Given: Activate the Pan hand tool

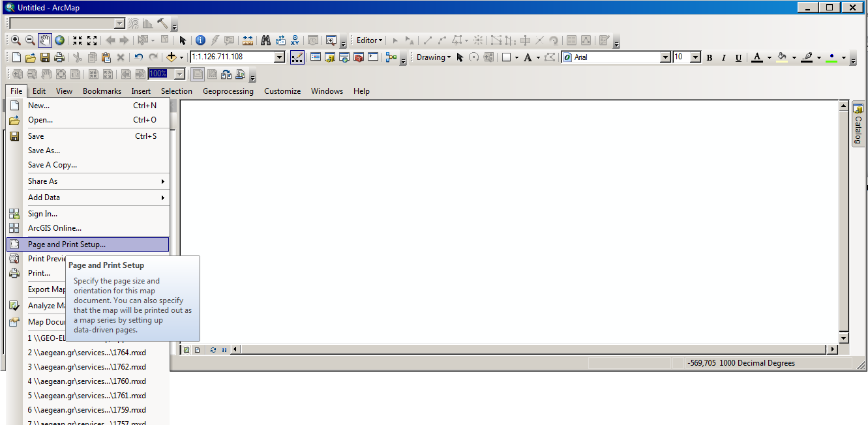Looking at the screenshot, I should [45, 40].
